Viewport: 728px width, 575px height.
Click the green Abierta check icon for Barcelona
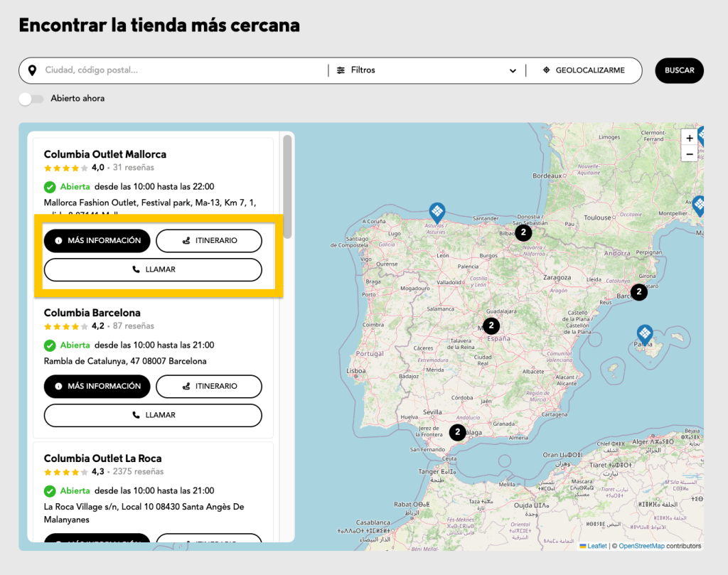[x=50, y=345]
